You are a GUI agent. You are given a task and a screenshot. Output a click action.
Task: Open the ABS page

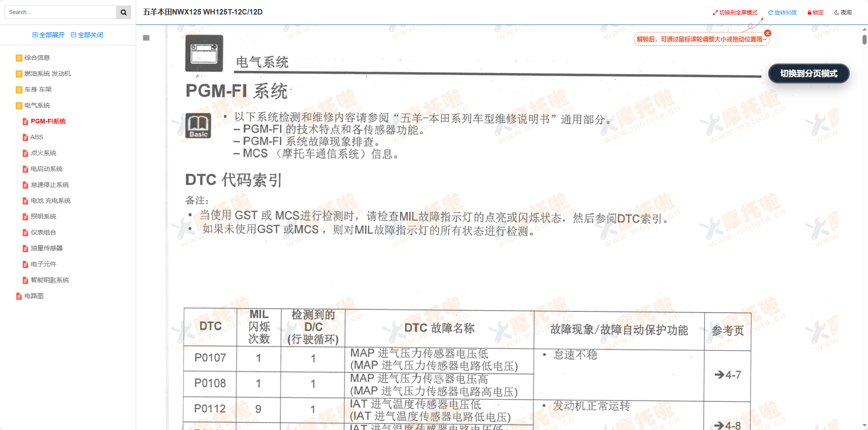point(37,137)
